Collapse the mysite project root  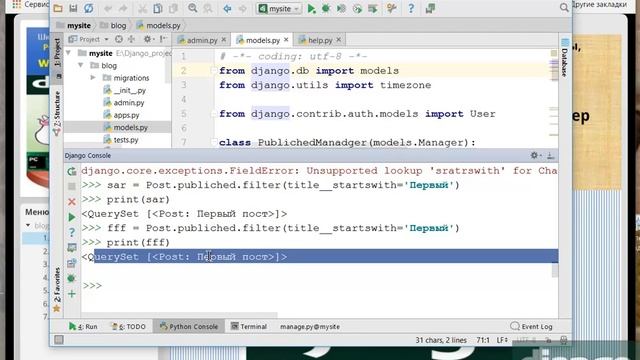point(69,53)
